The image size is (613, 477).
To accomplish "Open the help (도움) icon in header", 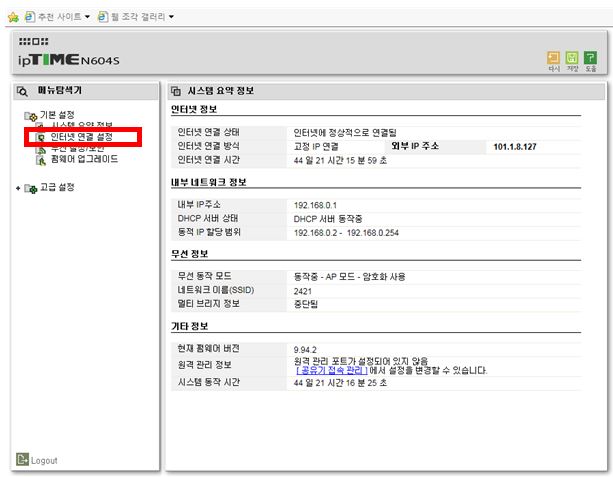I will tap(591, 59).
